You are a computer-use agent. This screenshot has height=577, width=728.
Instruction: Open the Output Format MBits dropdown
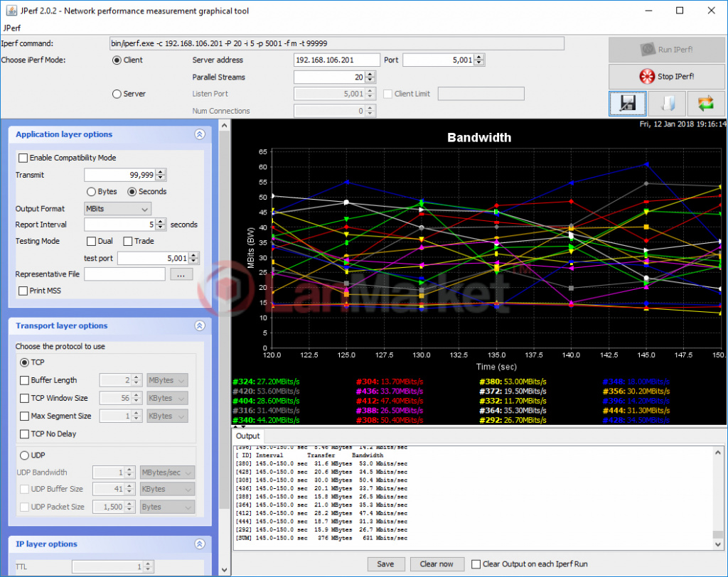(x=117, y=209)
